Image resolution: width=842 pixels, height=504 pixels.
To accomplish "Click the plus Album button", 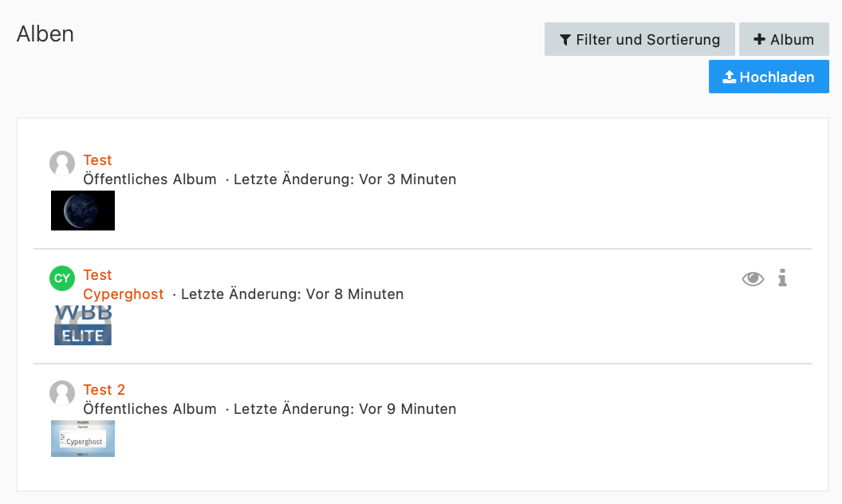I will tap(784, 39).
